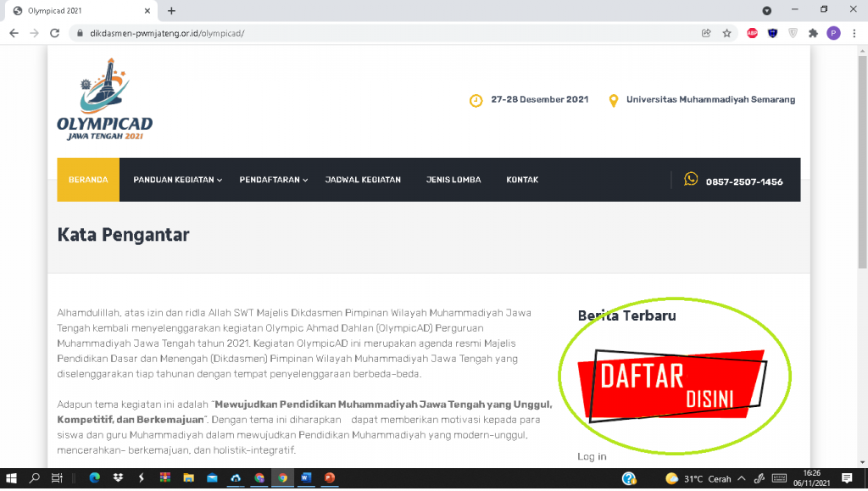Go to the Jenis Lomba page

(453, 180)
